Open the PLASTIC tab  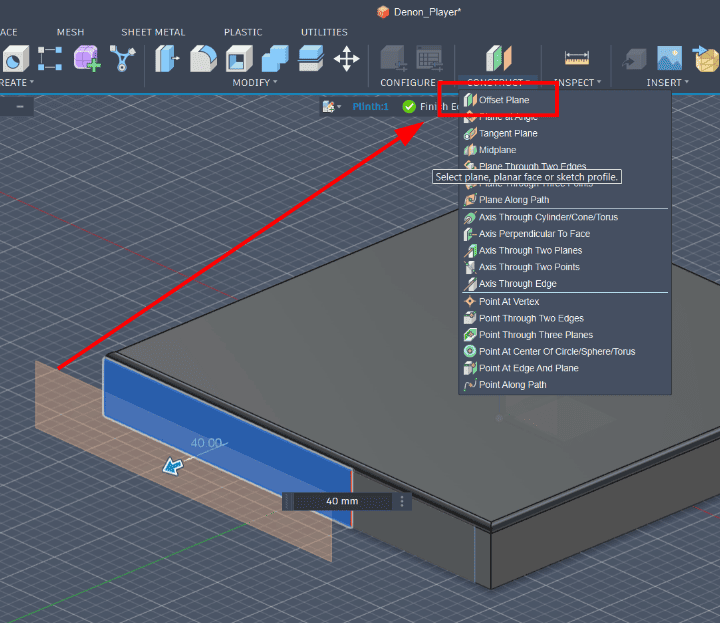(x=243, y=32)
